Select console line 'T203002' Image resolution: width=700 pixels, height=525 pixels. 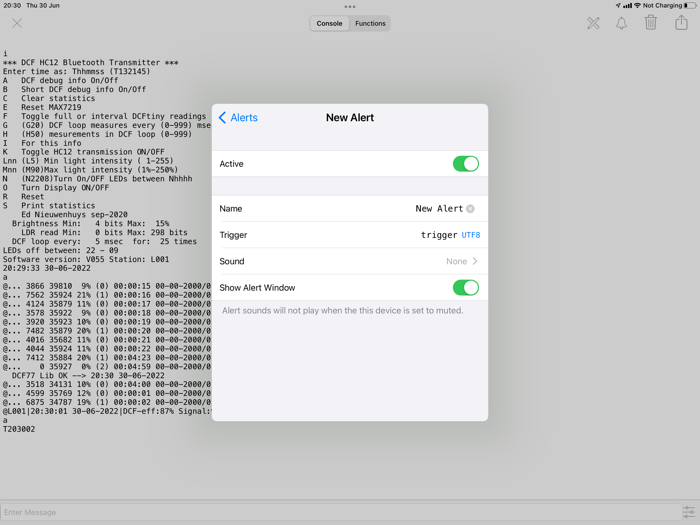pos(19,429)
